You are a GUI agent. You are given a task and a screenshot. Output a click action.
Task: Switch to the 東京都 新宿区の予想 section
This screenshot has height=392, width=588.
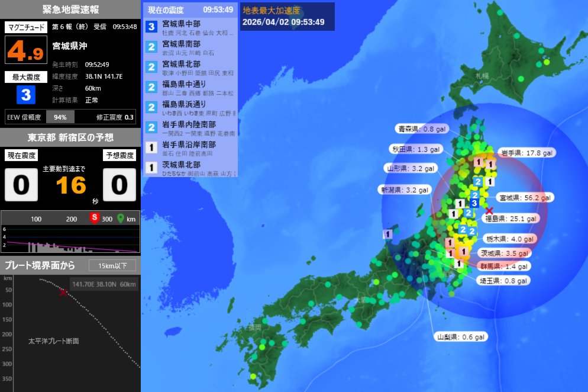point(70,137)
